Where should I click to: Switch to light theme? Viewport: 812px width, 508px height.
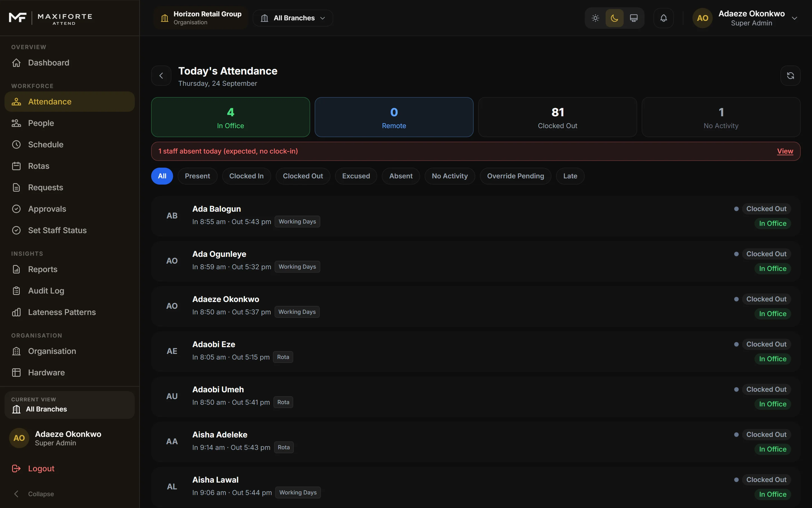(x=595, y=18)
